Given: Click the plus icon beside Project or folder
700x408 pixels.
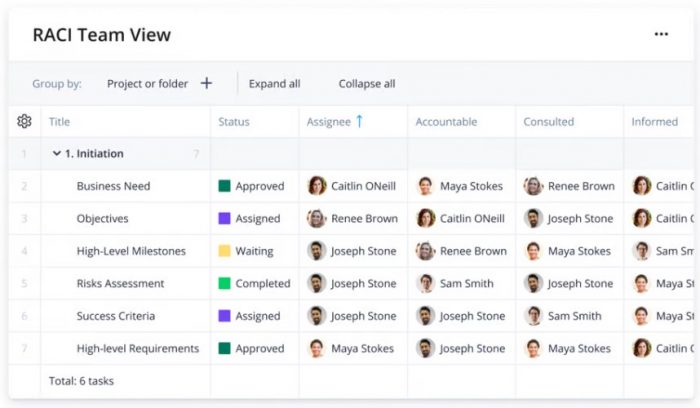Looking at the screenshot, I should (x=206, y=84).
